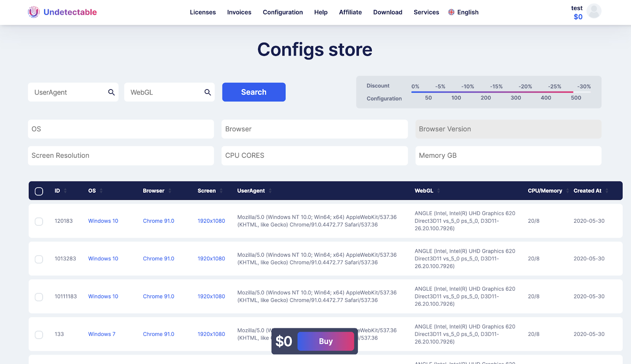Click the UserAgent search magnifier icon
The height and width of the screenshot is (364, 631).
pos(111,92)
